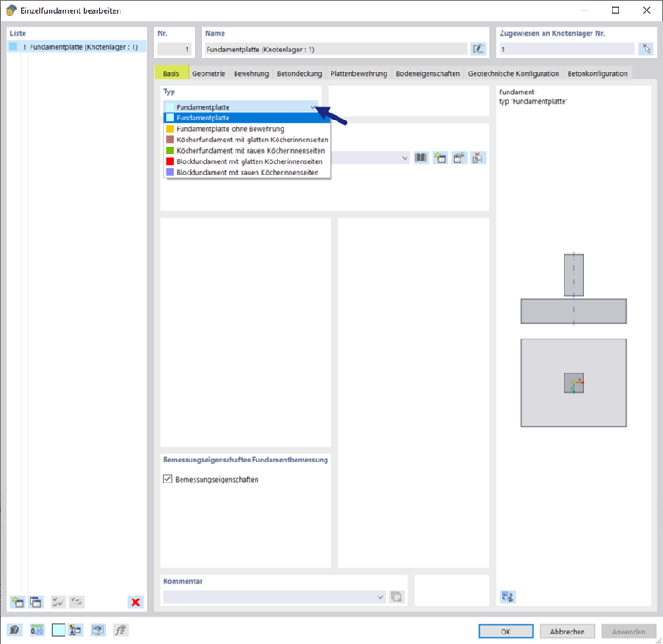
Task: Click the foundation plan view preview graphic
Action: pos(573,382)
